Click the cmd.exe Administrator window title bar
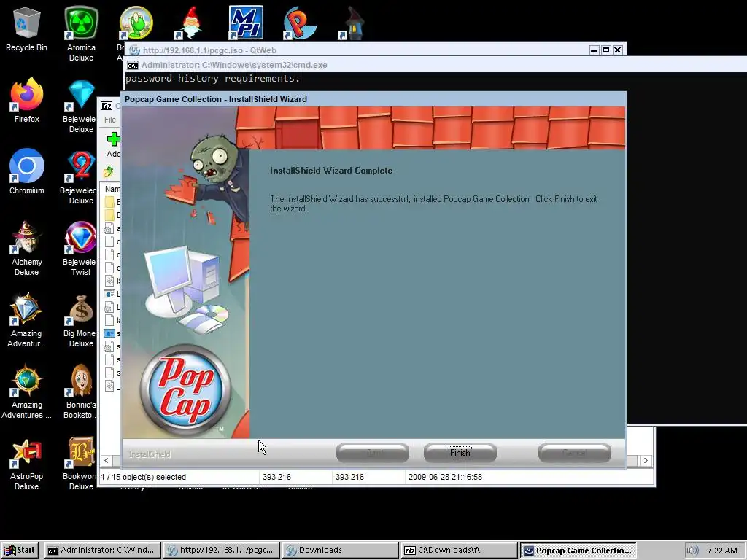Image resolution: width=747 pixels, height=560 pixels. tap(436, 65)
